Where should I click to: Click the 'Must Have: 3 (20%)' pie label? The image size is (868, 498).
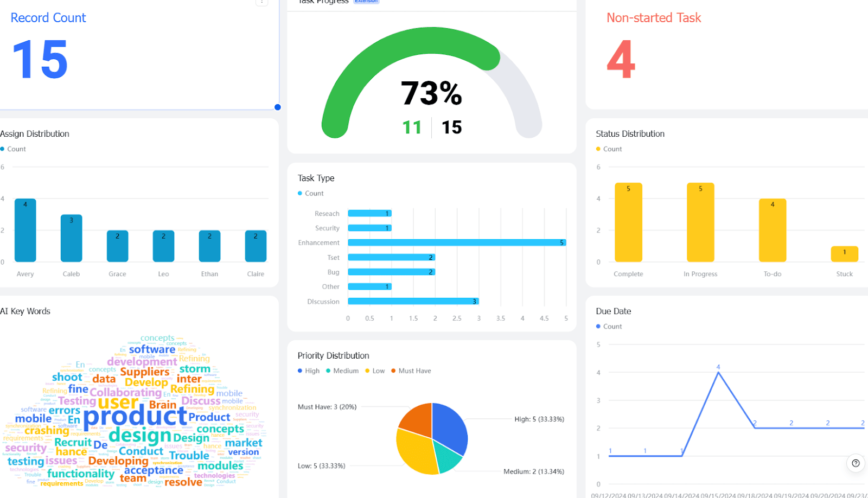(x=327, y=407)
